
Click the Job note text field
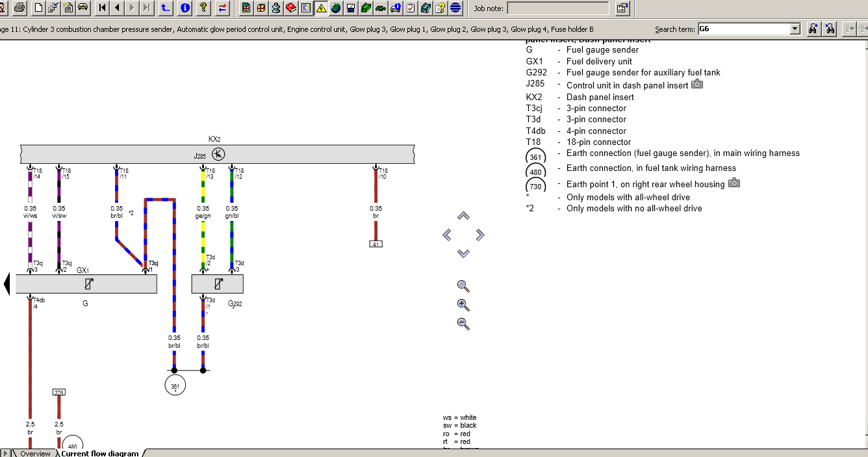click(558, 8)
